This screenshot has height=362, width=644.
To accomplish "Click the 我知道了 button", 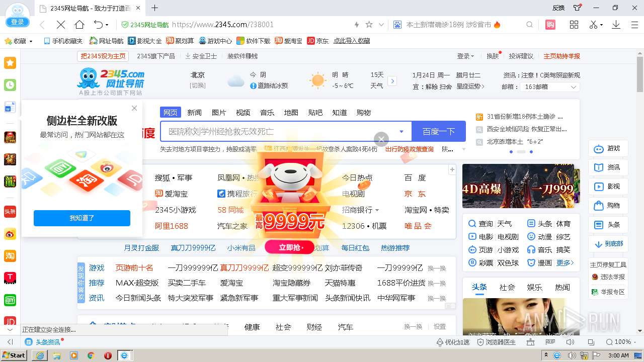I will coord(82,218).
